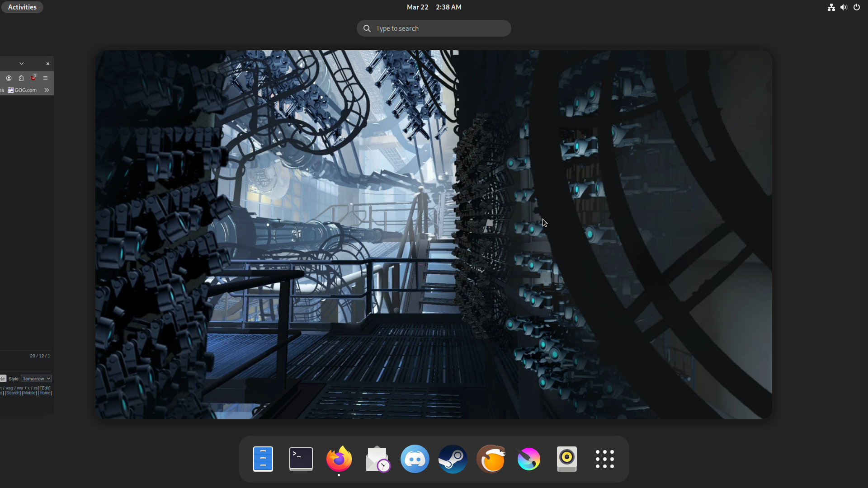The image size is (868, 488).
Task: Open Firefox extensions puzzle icon
Action: point(21,78)
